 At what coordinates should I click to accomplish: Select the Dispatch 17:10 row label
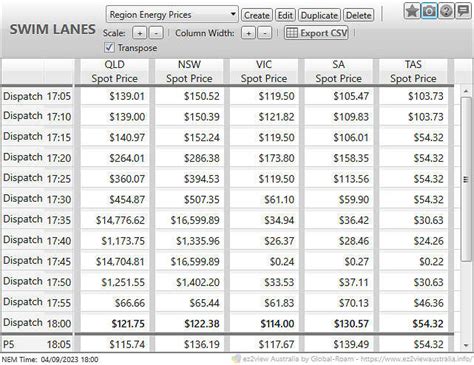click(37, 116)
